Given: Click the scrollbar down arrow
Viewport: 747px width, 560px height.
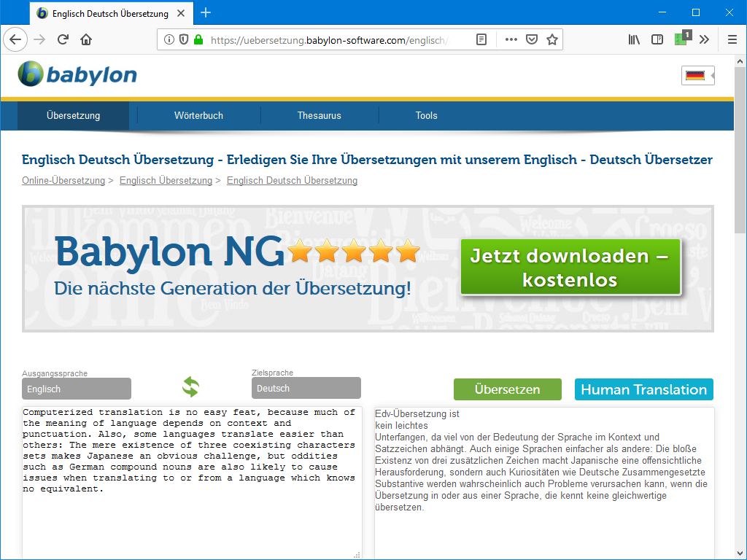Looking at the screenshot, I should pos(740,554).
